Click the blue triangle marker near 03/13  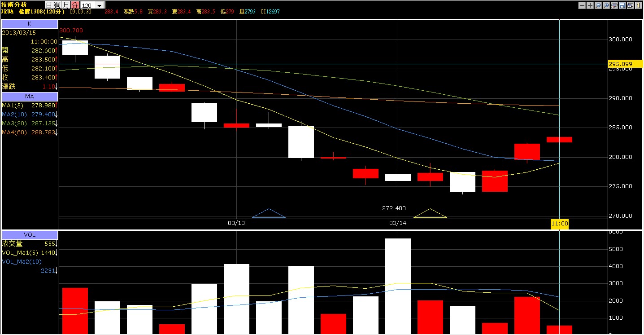tap(269, 213)
